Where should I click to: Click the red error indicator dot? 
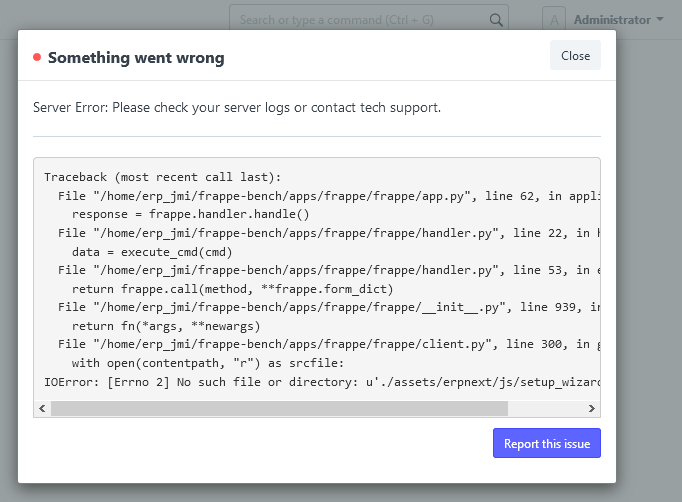(37, 57)
